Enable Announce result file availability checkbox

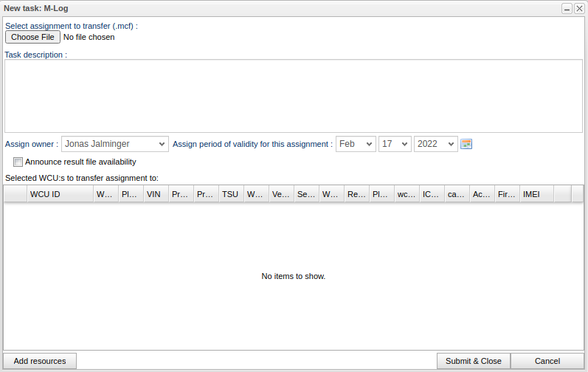[x=18, y=162]
